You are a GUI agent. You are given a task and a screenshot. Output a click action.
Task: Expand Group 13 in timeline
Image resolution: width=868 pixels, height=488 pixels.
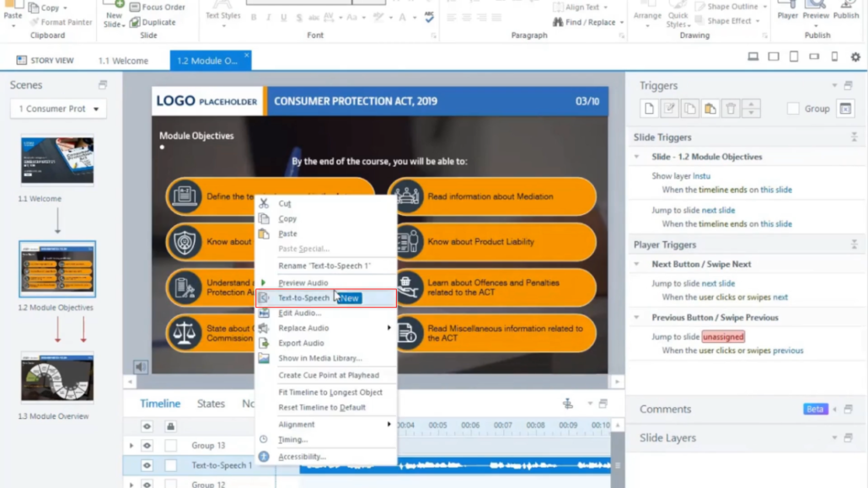tap(131, 445)
